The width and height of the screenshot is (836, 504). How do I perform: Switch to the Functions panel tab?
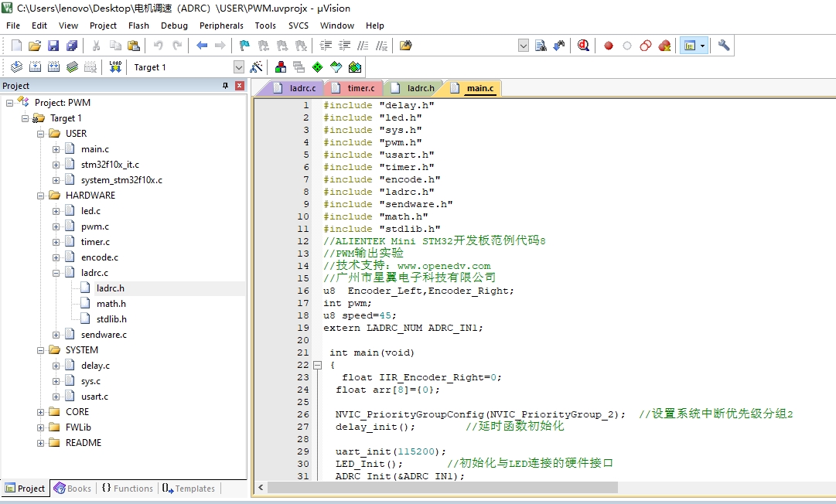128,488
